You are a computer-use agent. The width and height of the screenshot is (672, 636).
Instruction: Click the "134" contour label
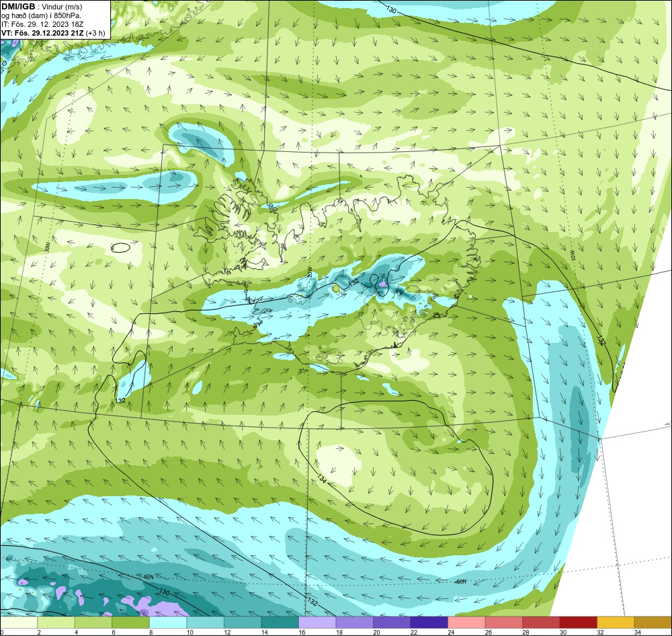pyautogui.click(x=322, y=479)
